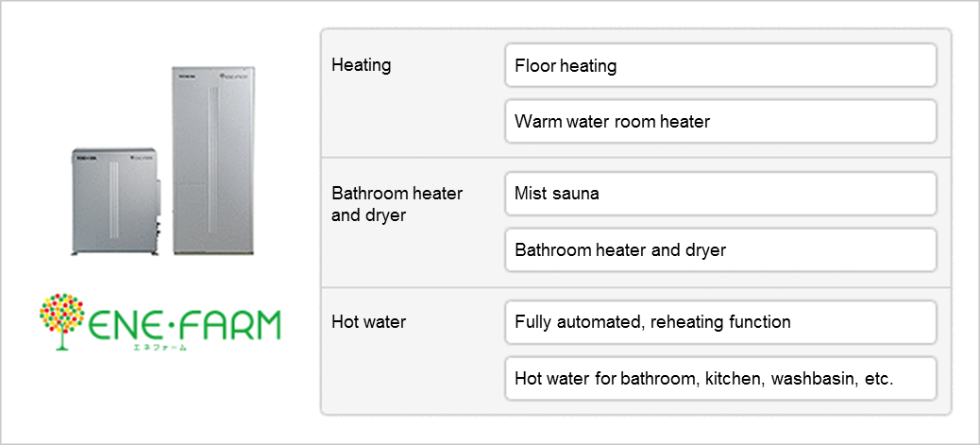Click the ENE-FARM colorful tree logo icon
Image resolution: width=980 pixels, height=445 pixels.
[61, 320]
